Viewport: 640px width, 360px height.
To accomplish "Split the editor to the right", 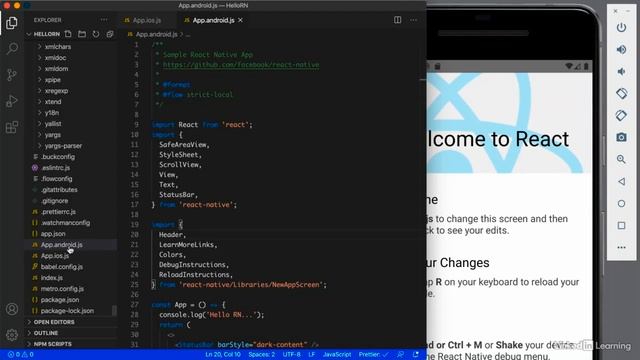I will coord(398,20).
